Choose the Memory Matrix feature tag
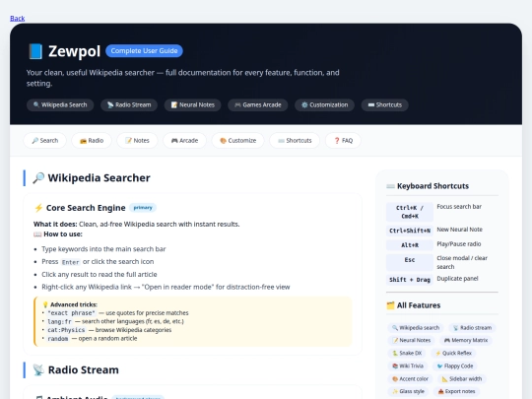The width and height of the screenshot is (532, 399). [x=466, y=340]
